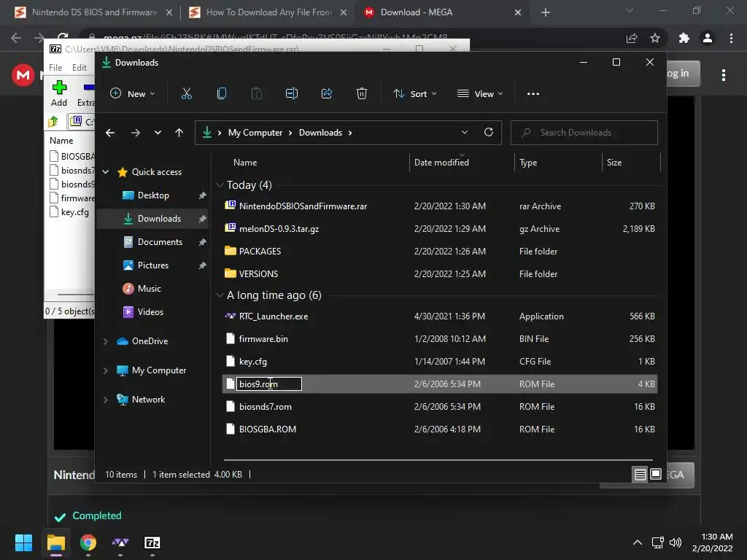Click the Search Downloads field
Viewport: 747px width, 560px height.
click(x=584, y=133)
